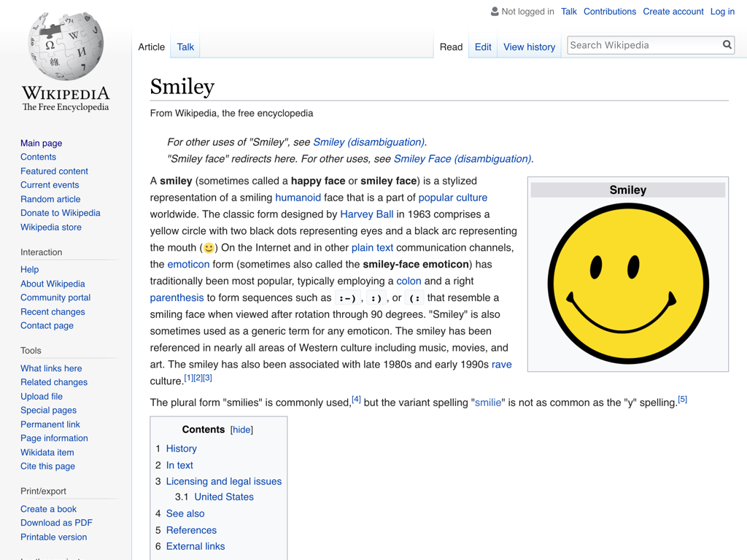Open Wikipedia store
Viewport: 747px width, 560px height.
click(x=51, y=227)
